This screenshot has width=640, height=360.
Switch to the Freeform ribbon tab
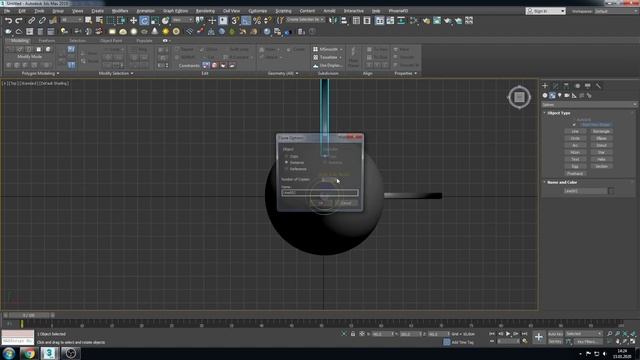(x=47, y=41)
